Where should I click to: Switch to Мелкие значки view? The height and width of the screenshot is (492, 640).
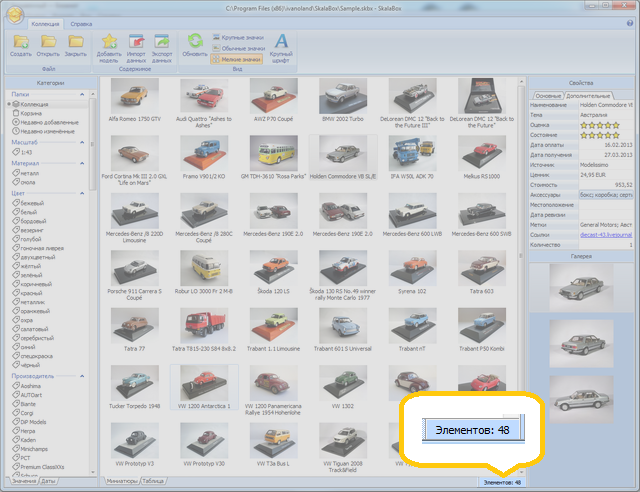tap(236, 59)
